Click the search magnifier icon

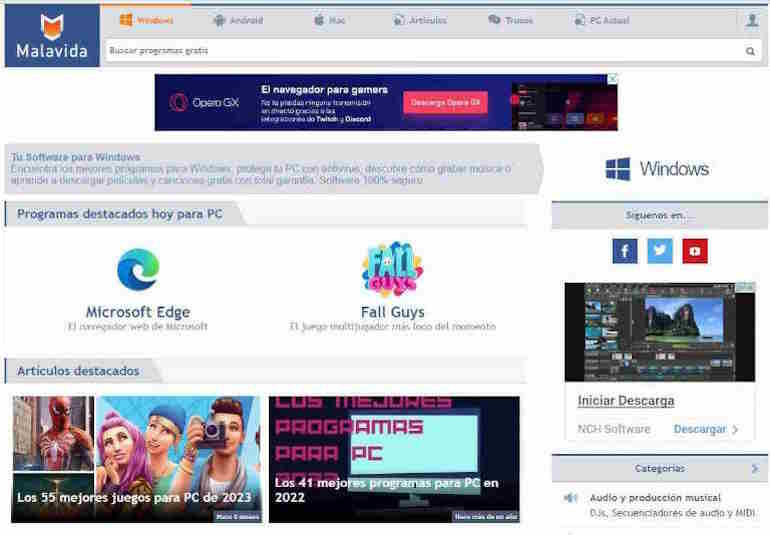750,51
